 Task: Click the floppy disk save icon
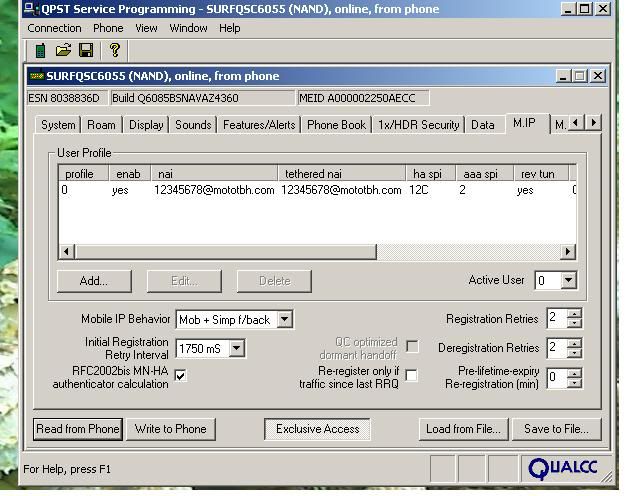click(x=86, y=50)
